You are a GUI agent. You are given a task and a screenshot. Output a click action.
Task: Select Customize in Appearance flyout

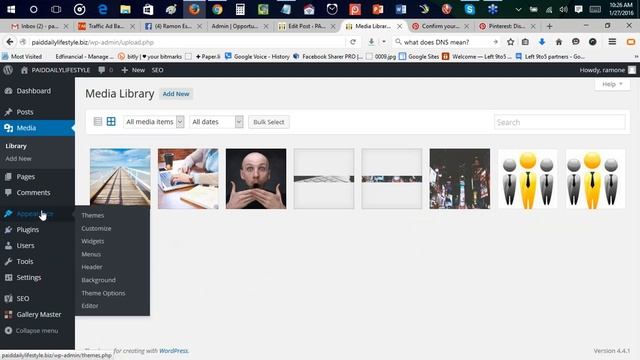click(x=96, y=228)
